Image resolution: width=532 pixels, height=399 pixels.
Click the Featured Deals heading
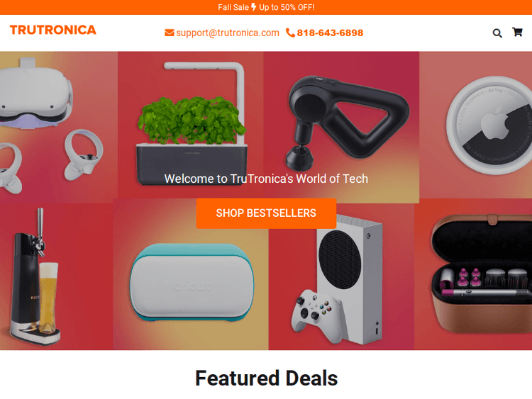click(266, 378)
